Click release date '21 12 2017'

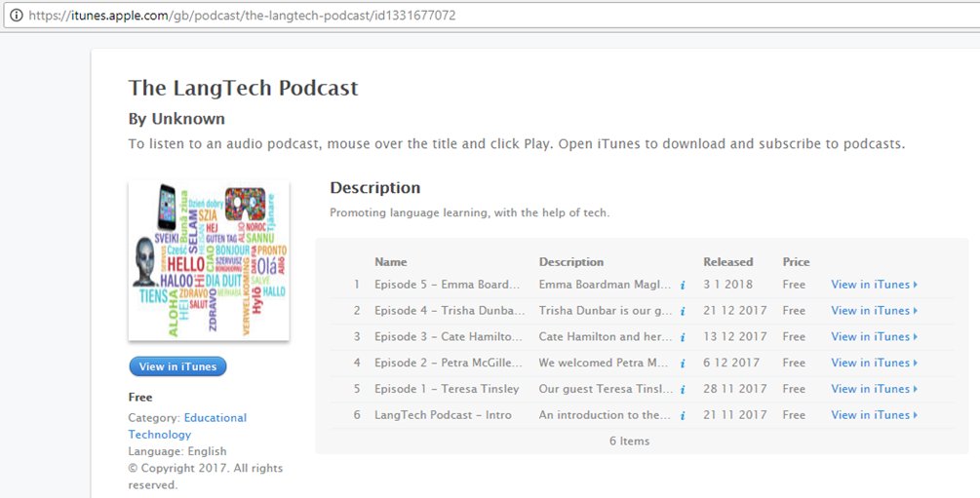(735, 311)
